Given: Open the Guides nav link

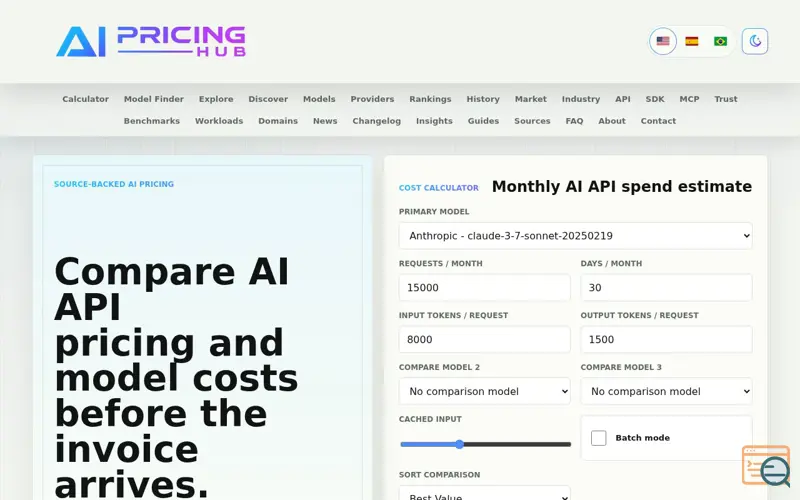Looking at the screenshot, I should 483,121.
